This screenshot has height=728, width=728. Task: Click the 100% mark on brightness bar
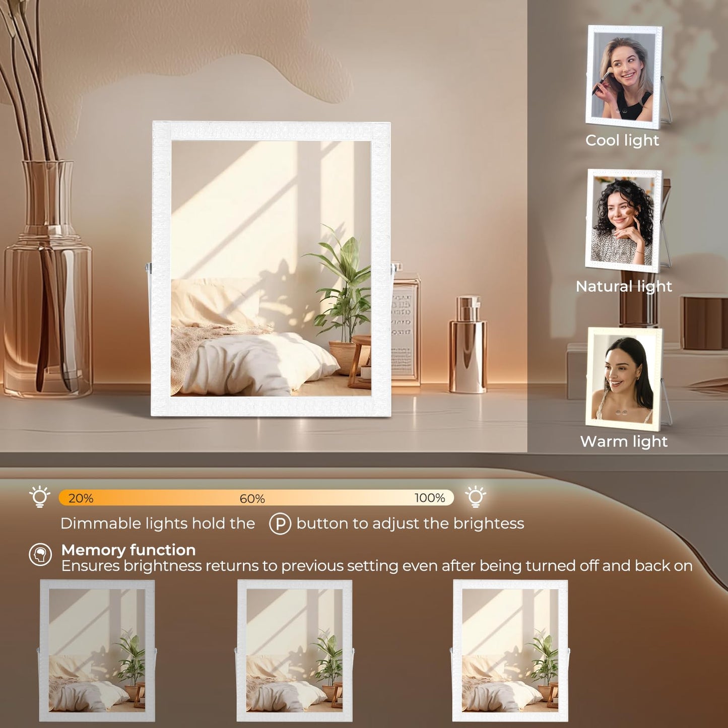[430, 498]
